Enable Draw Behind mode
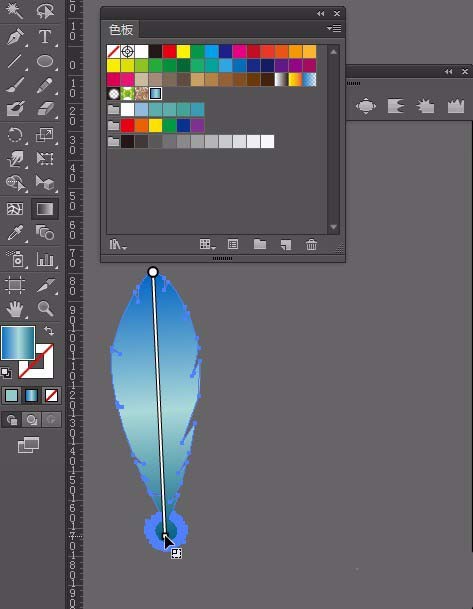 (31, 420)
